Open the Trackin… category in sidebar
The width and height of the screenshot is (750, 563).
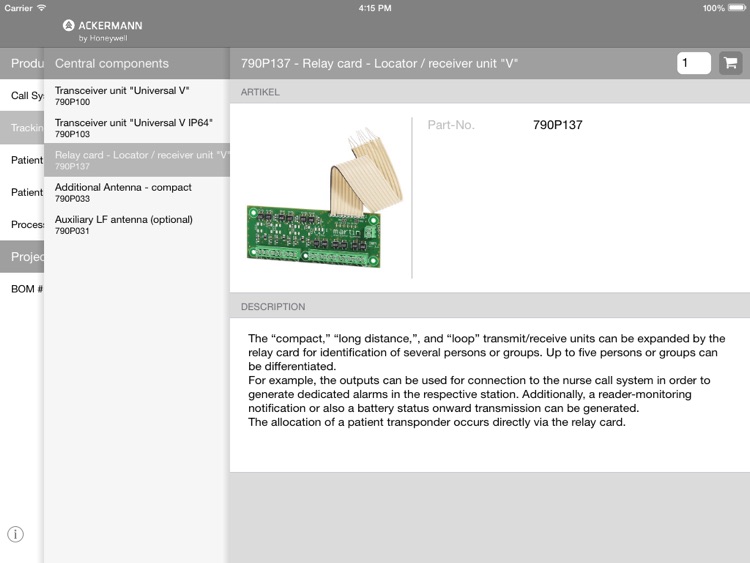pos(22,128)
